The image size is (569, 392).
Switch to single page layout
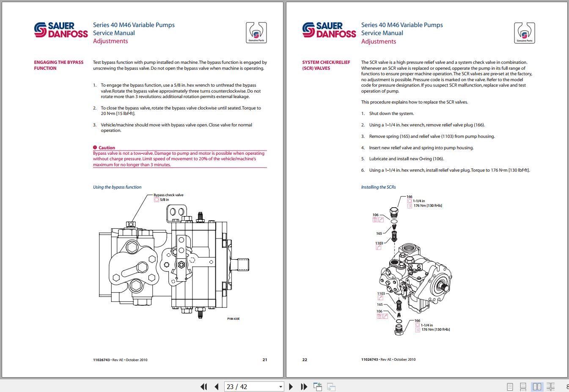coord(510,387)
